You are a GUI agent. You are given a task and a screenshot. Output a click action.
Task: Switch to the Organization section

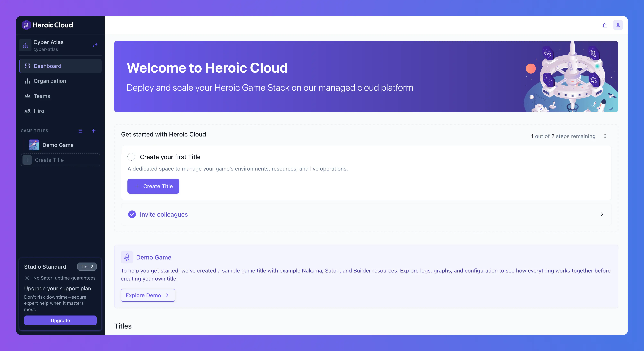pyautogui.click(x=49, y=81)
